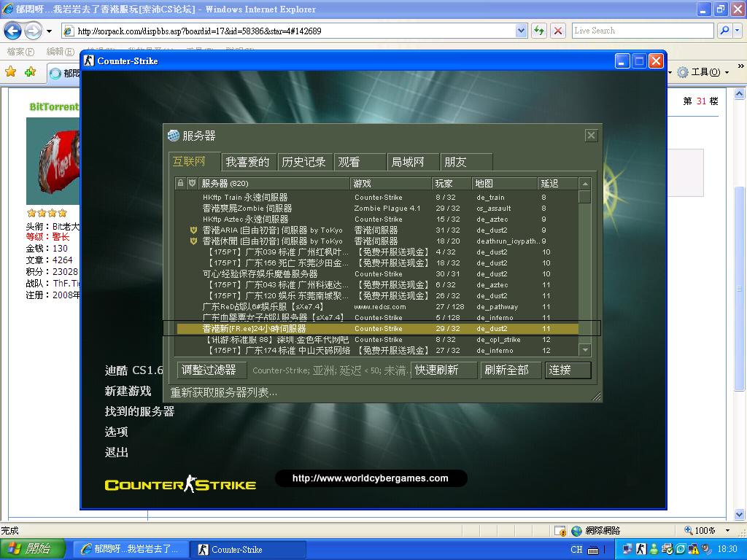The width and height of the screenshot is (747, 560).
Task: Click the VAC shield column header icon
Action: click(192, 183)
